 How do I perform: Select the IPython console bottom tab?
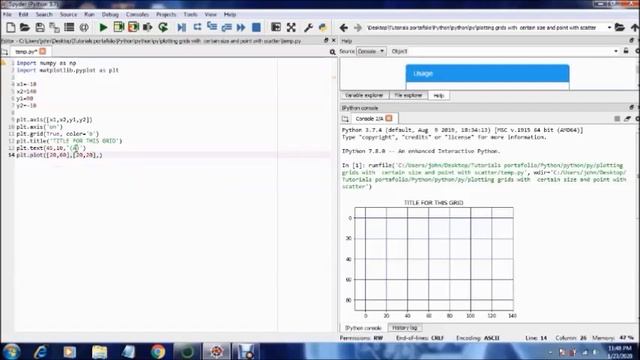click(363, 328)
